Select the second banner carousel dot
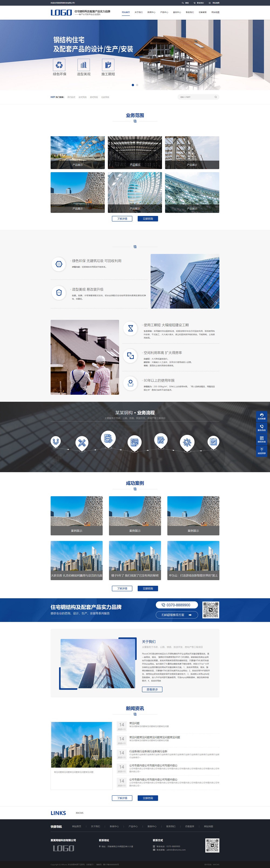270x868 pixels. [137, 85]
